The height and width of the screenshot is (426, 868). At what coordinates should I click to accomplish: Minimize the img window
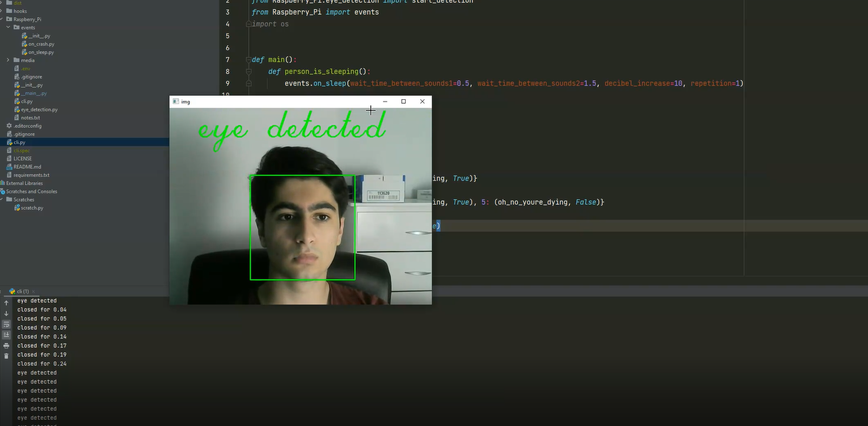[385, 102]
